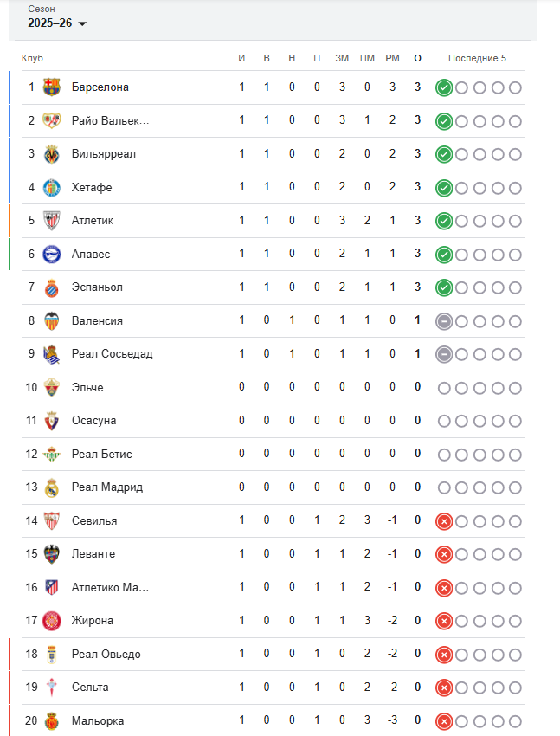Click the Sevilla club crest icon
560x736 pixels.
pos(52,520)
